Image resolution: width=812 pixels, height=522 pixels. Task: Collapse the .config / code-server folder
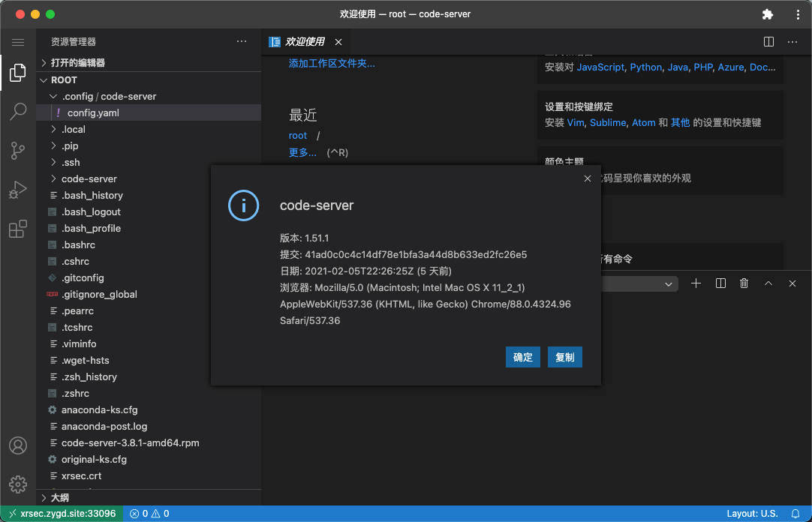[149, 96]
